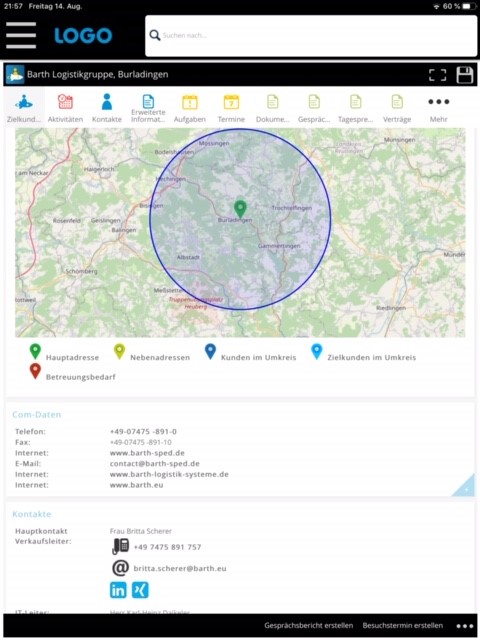
Task: Click Gesprächsbericht erstellen button
Action: pos(309,625)
